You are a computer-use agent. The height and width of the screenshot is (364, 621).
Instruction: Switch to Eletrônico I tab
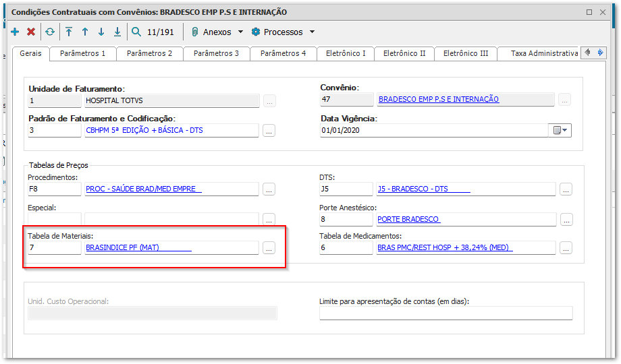point(346,53)
